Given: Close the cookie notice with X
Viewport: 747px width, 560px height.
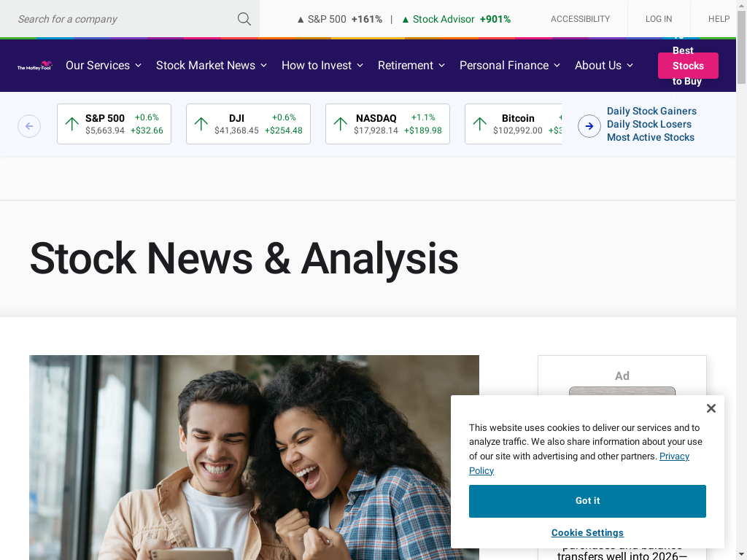Looking at the screenshot, I should 711,408.
